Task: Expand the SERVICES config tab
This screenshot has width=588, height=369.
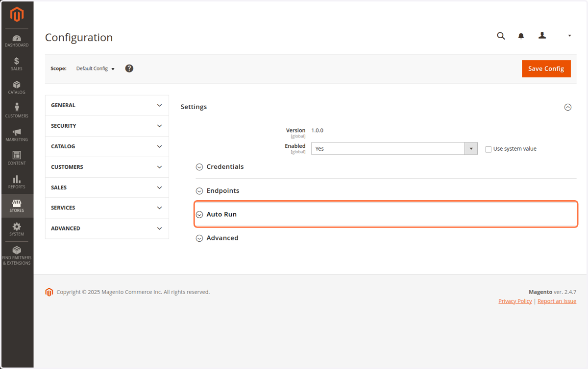Action: pos(107,208)
